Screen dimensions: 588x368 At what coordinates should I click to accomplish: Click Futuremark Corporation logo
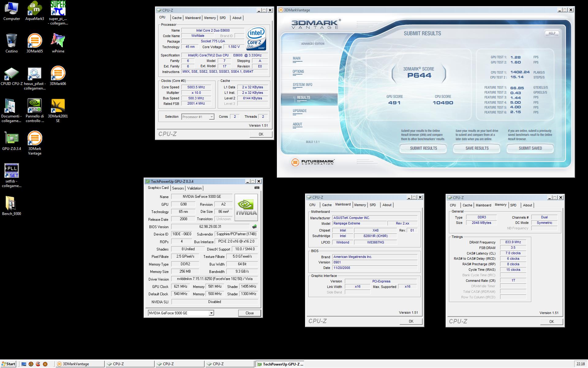click(x=313, y=162)
